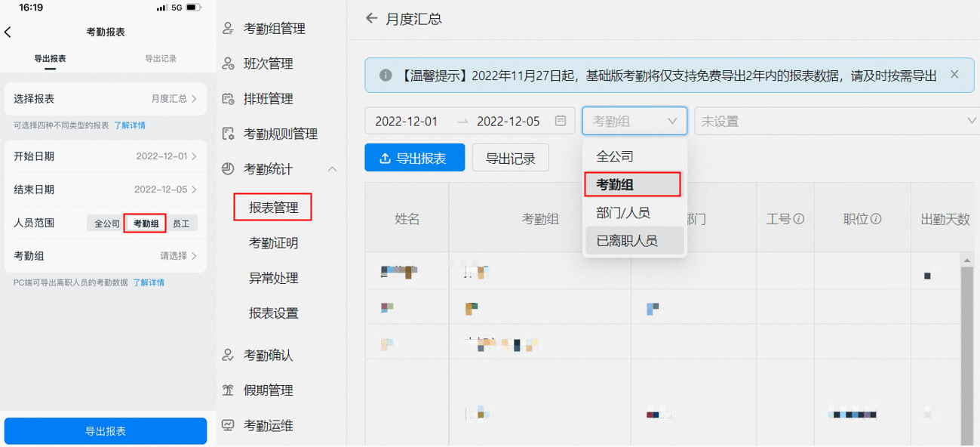
Task: Click 了解详情 link under 选择报表
Action: click(130, 125)
